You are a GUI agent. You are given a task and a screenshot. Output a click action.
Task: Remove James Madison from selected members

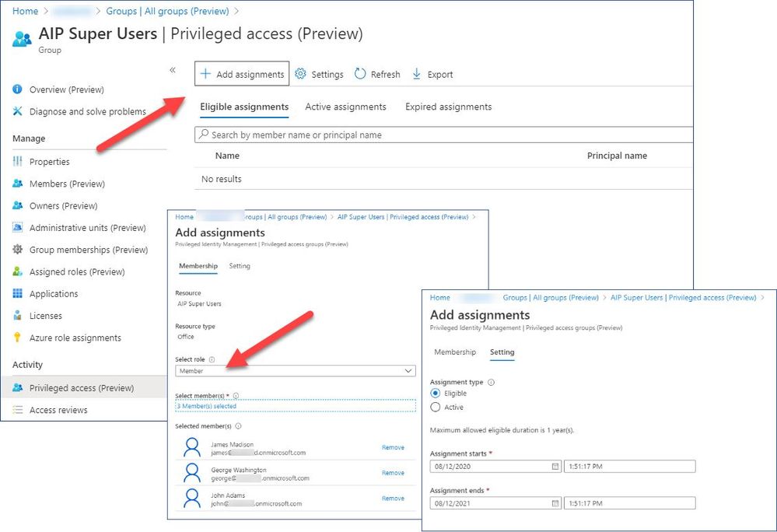393,447
